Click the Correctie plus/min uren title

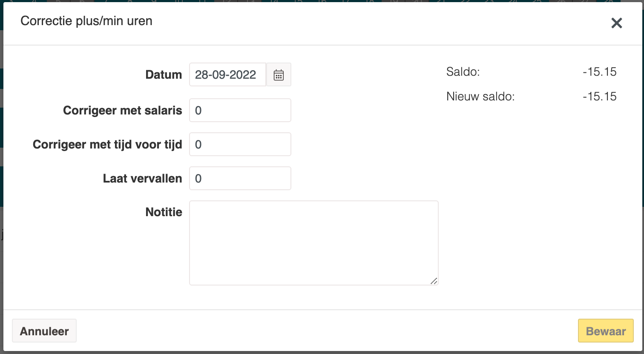coord(86,21)
